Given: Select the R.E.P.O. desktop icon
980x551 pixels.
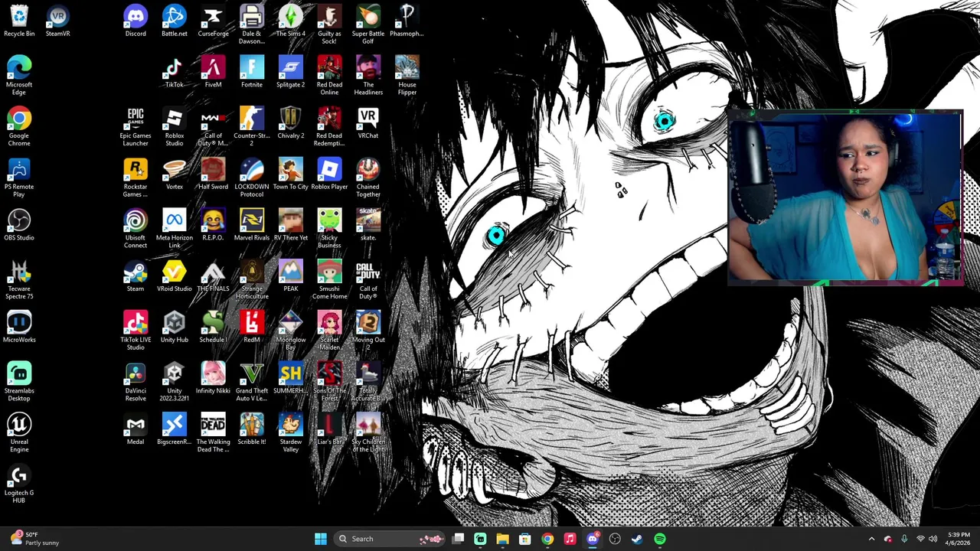Looking at the screenshot, I should (213, 225).
